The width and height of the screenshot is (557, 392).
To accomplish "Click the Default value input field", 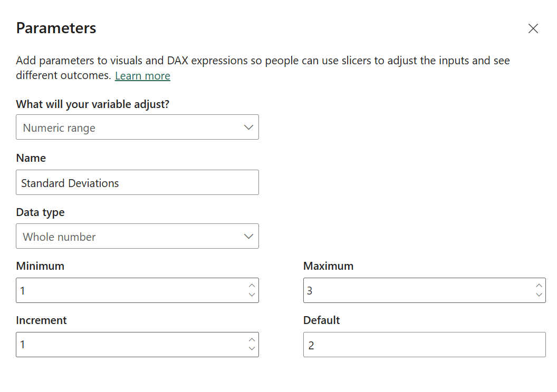I will click(x=424, y=345).
